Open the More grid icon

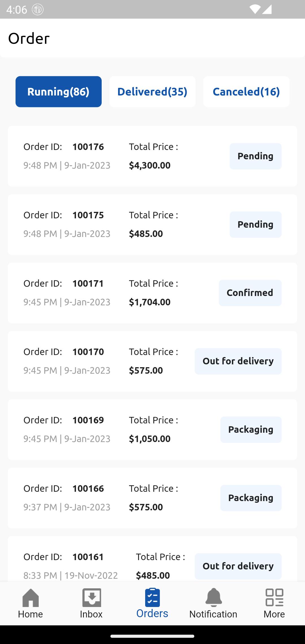274,597
